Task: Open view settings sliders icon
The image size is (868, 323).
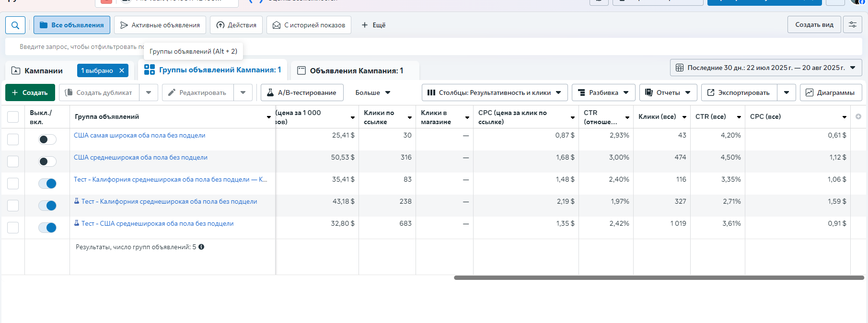Action: (x=853, y=24)
